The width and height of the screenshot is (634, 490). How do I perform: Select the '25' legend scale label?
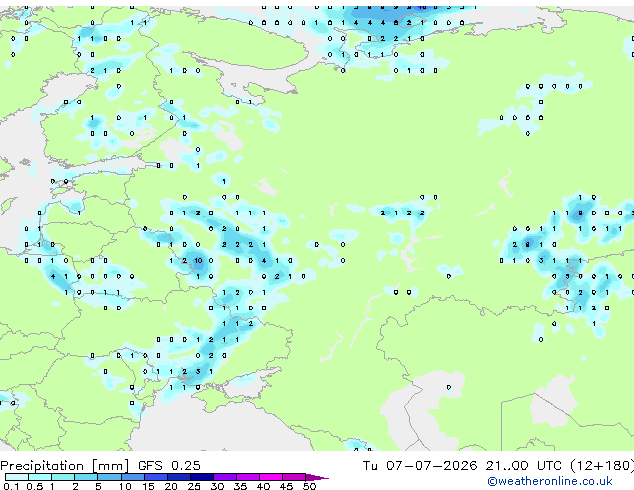pos(194,486)
